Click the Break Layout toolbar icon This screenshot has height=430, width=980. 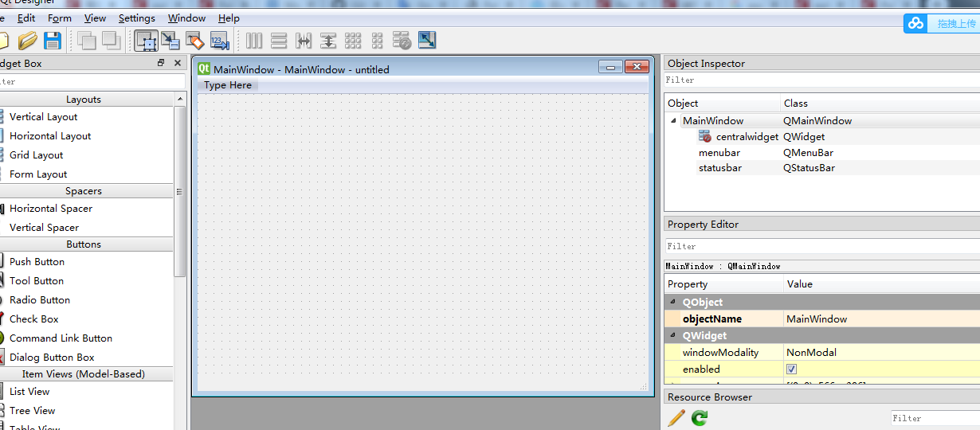pyautogui.click(x=402, y=41)
